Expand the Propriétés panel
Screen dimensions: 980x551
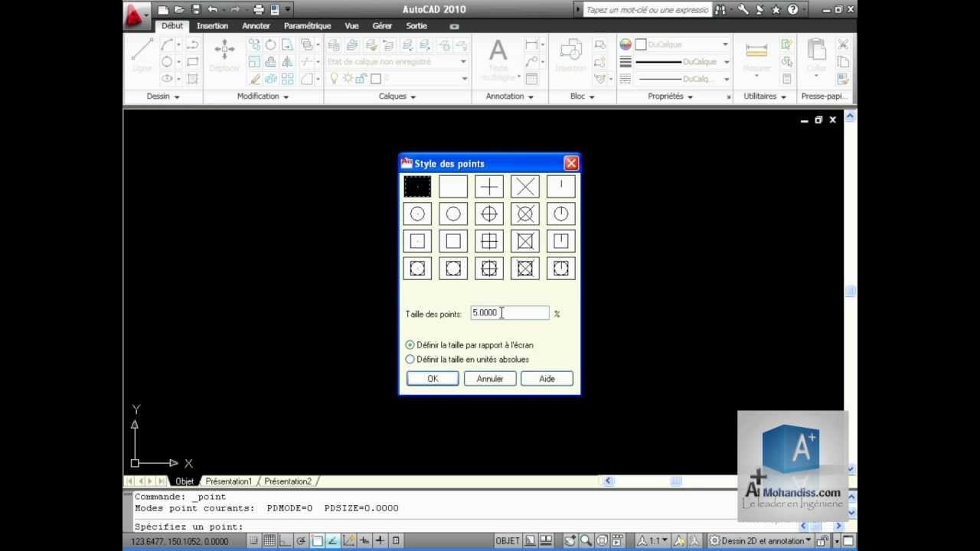pyautogui.click(x=671, y=96)
